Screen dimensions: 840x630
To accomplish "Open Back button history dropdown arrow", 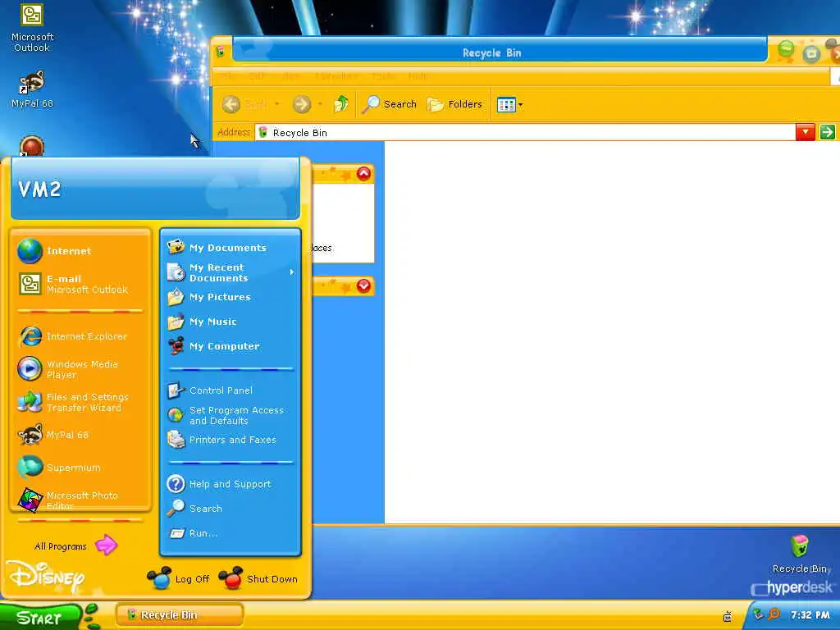I will 277,104.
